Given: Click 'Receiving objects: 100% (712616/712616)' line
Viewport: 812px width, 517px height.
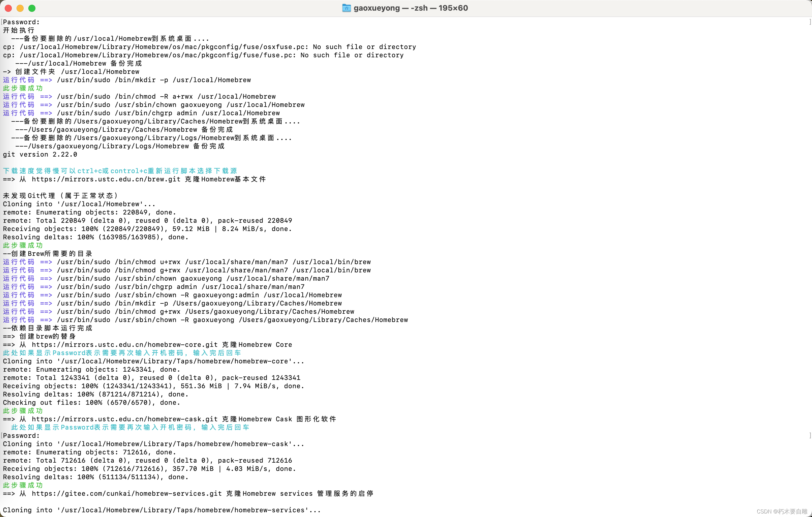Looking at the screenshot, I should pos(149,469).
